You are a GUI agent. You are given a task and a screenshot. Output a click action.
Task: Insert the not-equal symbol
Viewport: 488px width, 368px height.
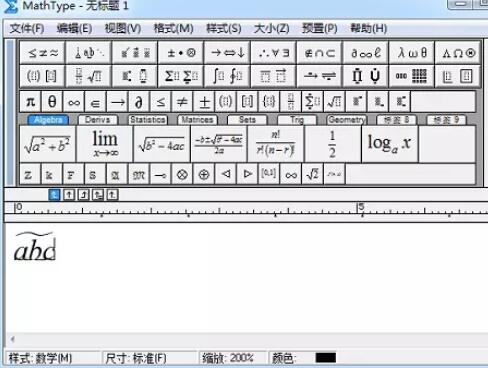click(182, 102)
